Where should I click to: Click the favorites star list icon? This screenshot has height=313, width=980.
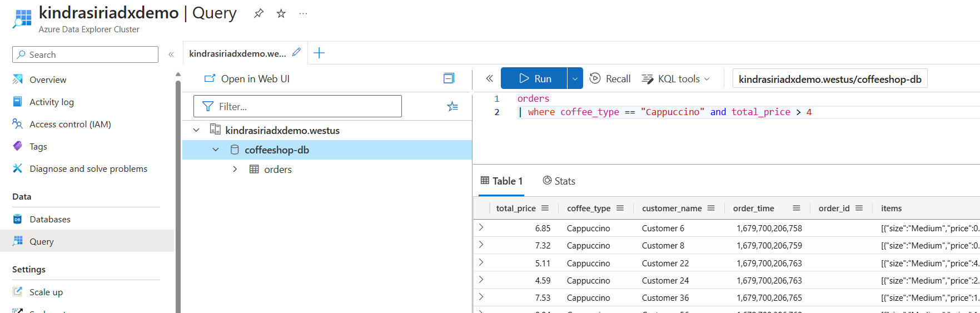[452, 106]
